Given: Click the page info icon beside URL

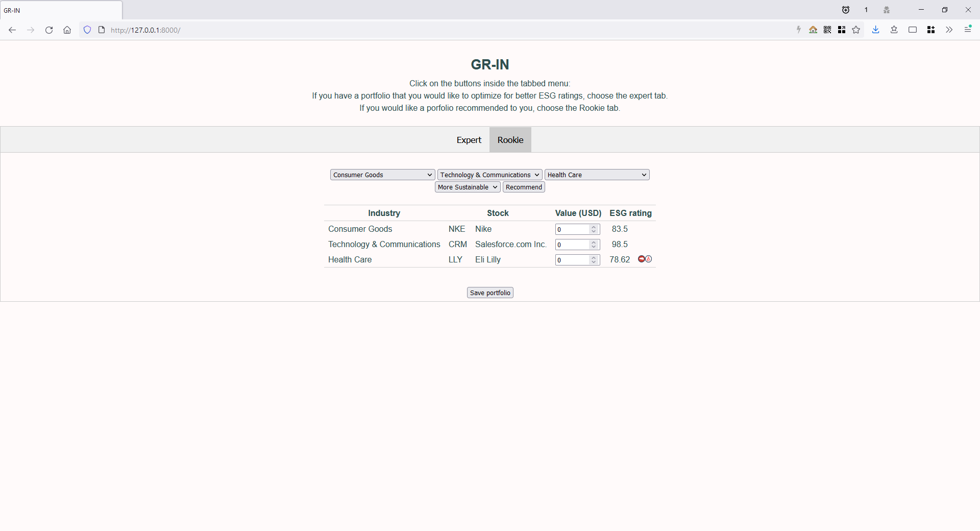Looking at the screenshot, I should (x=102, y=30).
